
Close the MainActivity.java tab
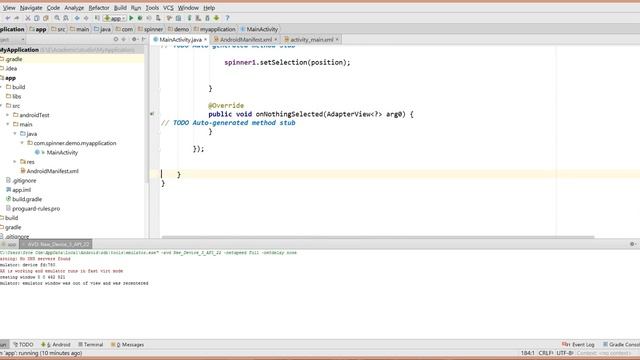click(x=205, y=40)
